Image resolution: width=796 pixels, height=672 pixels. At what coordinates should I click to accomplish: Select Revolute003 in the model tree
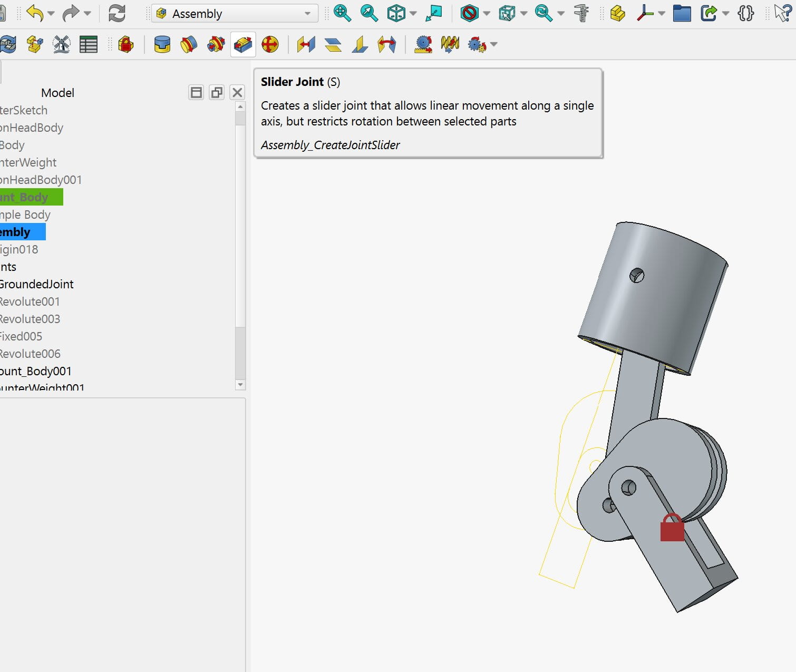(x=30, y=319)
